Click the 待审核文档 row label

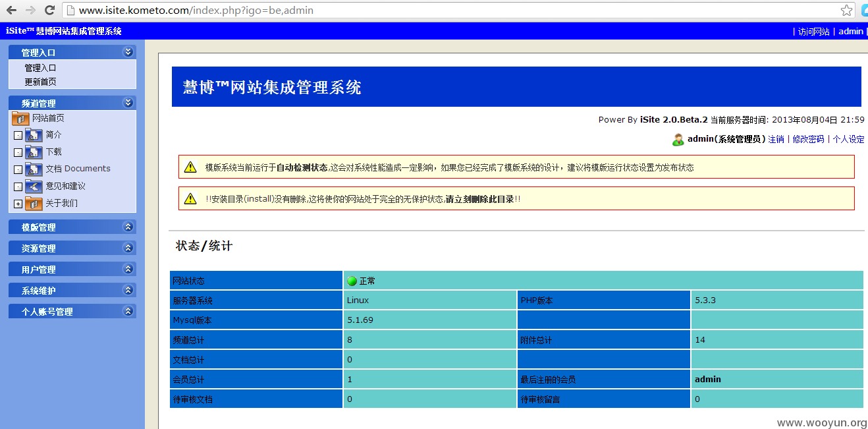point(192,399)
